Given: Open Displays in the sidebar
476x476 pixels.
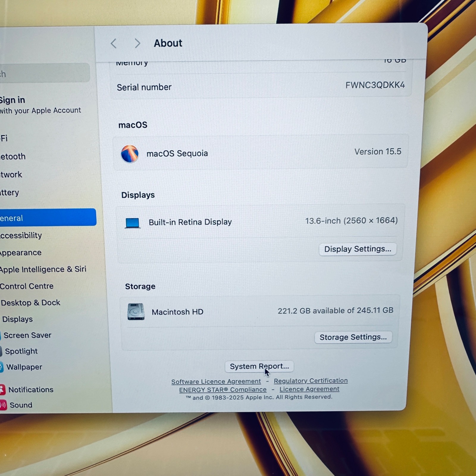Looking at the screenshot, I should coord(17,319).
